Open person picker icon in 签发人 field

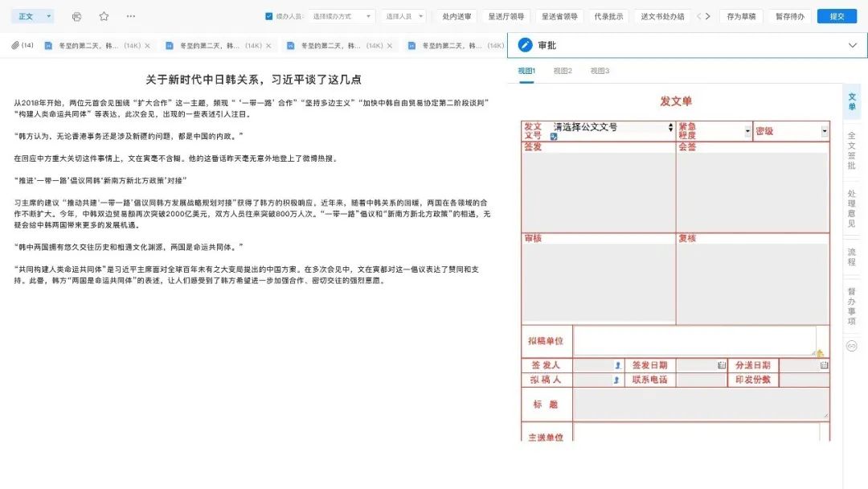(618, 365)
